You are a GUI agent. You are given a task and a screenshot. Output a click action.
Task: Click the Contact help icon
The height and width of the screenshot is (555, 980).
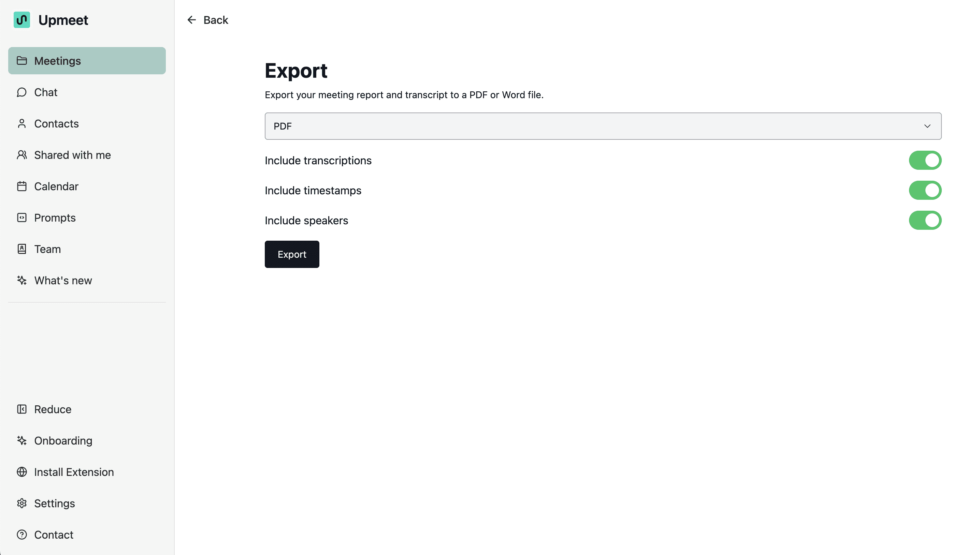22,535
